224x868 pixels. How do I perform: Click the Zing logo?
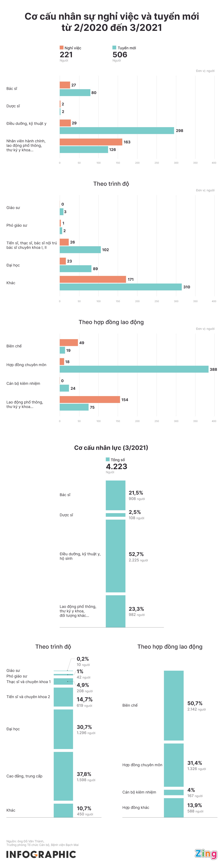click(206, 854)
